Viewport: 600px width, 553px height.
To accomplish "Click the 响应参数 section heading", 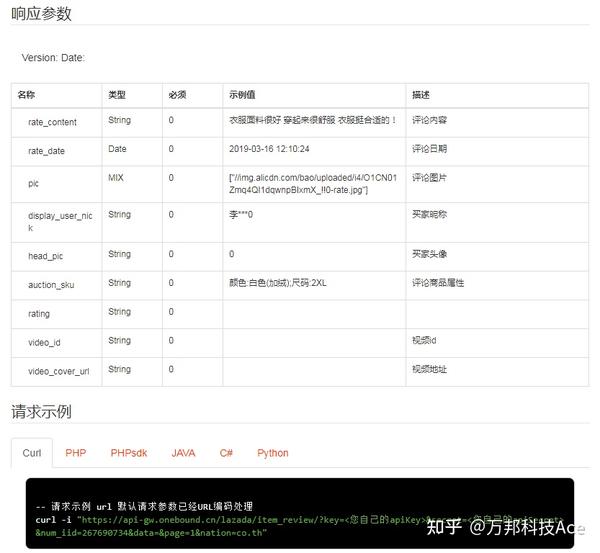I will click(x=41, y=14).
